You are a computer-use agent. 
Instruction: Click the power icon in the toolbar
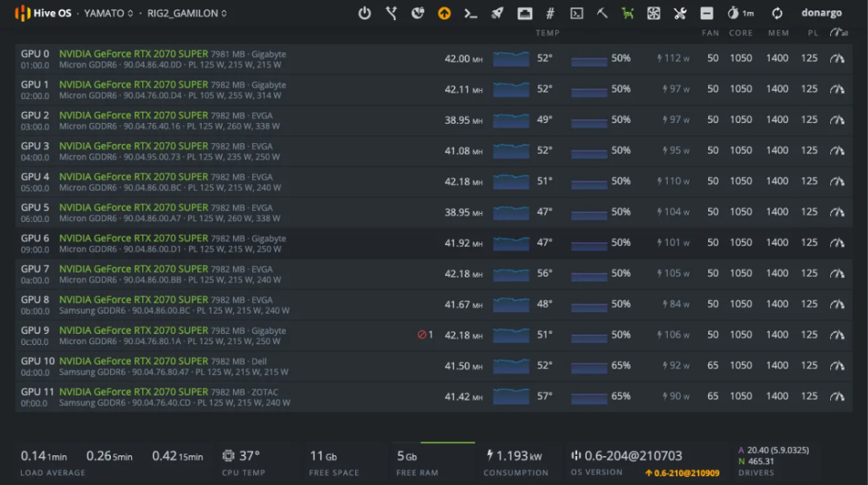(x=364, y=13)
